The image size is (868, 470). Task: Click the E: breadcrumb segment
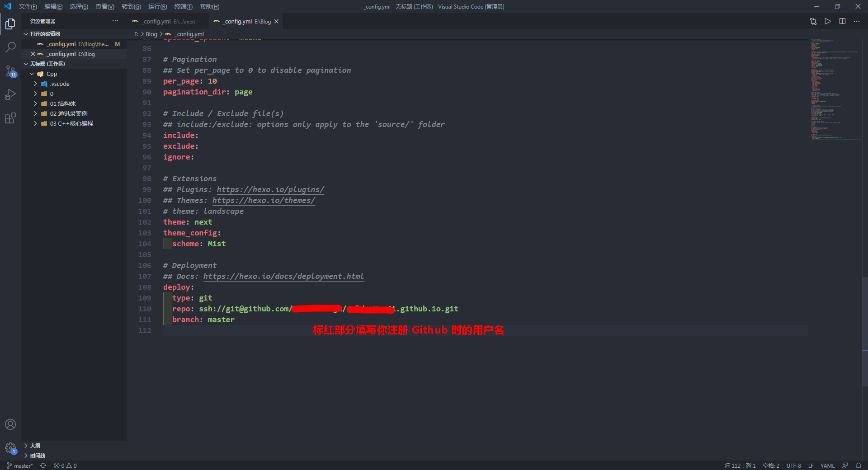pyautogui.click(x=137, y=34)
